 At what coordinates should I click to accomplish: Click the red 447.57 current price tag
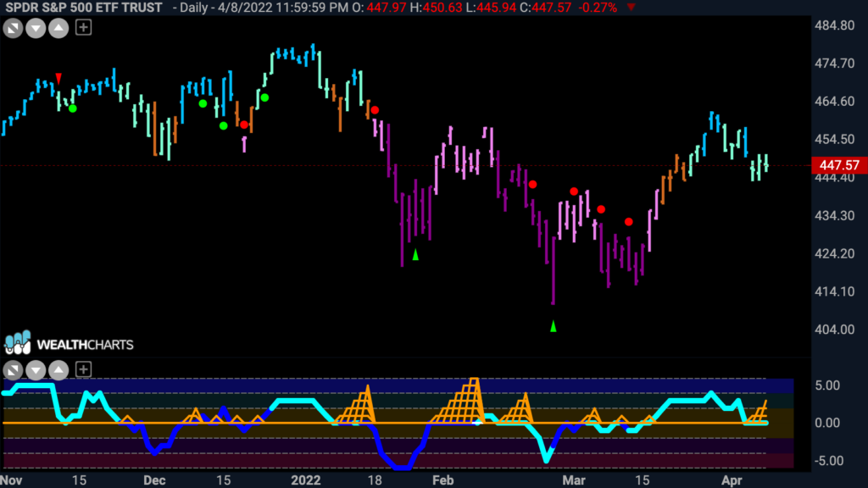pos(839,165)
